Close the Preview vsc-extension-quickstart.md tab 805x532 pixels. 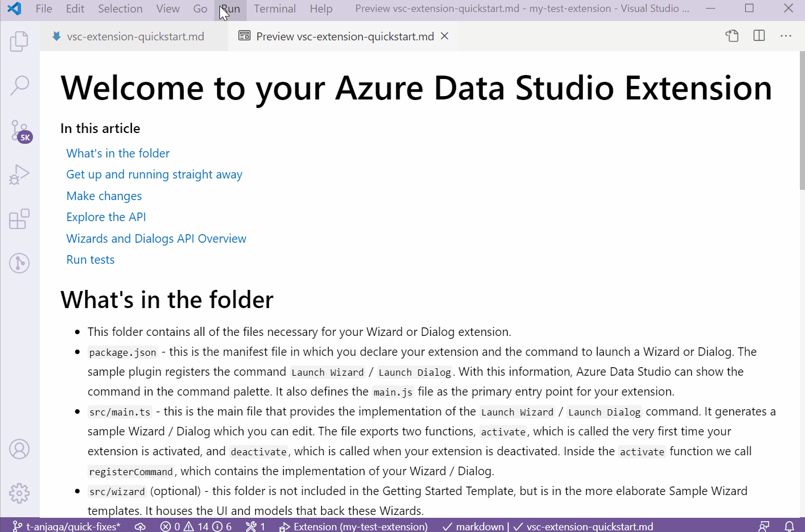[445, 36]
